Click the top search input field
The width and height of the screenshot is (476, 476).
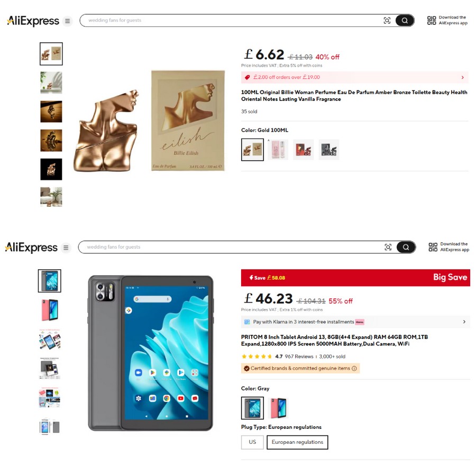[231, 20]
